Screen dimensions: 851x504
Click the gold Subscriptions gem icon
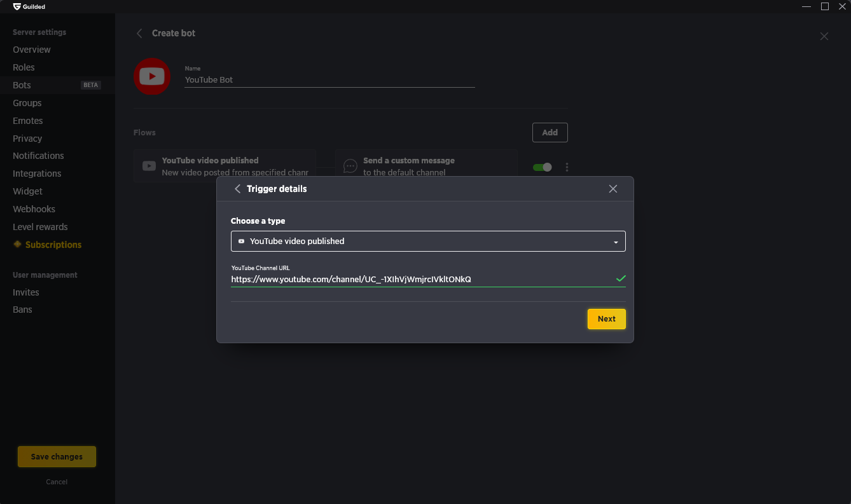point(17,244)
